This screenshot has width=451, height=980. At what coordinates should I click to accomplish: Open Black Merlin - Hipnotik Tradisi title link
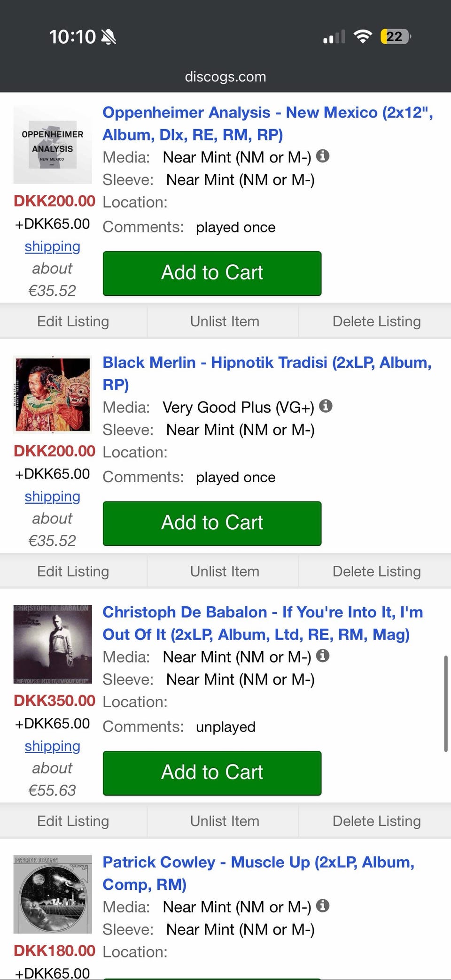click(x=266, y=363)
